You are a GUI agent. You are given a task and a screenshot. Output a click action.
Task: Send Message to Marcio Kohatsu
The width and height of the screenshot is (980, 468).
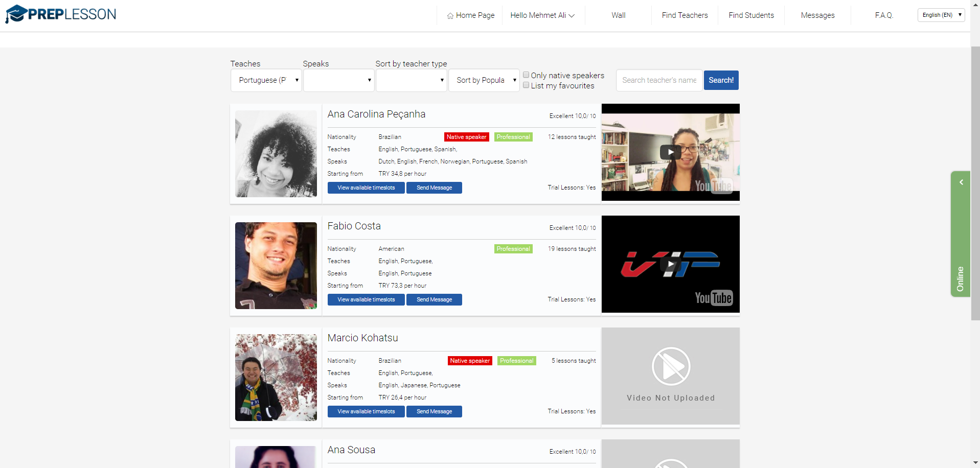[x=434, y=412]
